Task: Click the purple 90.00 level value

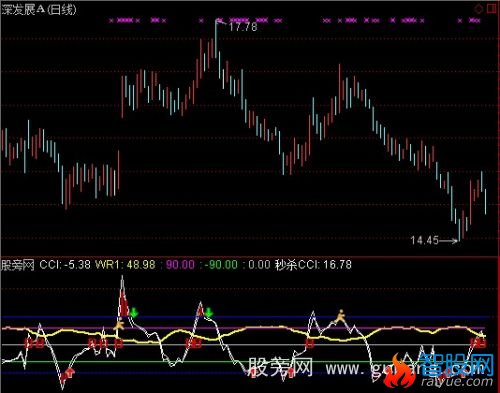Action: point(180,265)
